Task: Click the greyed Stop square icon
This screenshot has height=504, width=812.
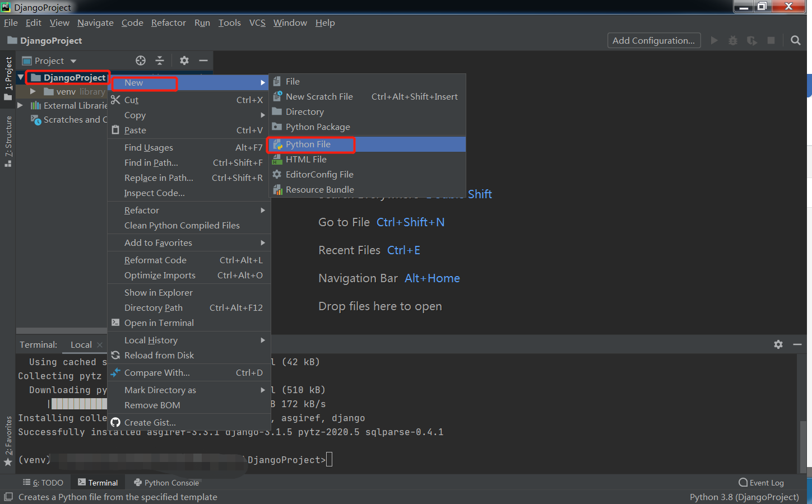Action: pos(771,40)
